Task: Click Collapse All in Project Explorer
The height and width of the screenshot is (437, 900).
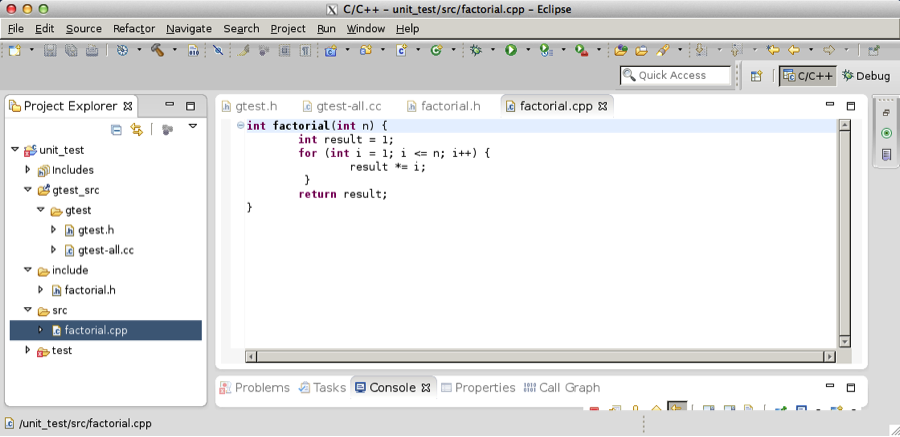Action: [x=116, y=130]
